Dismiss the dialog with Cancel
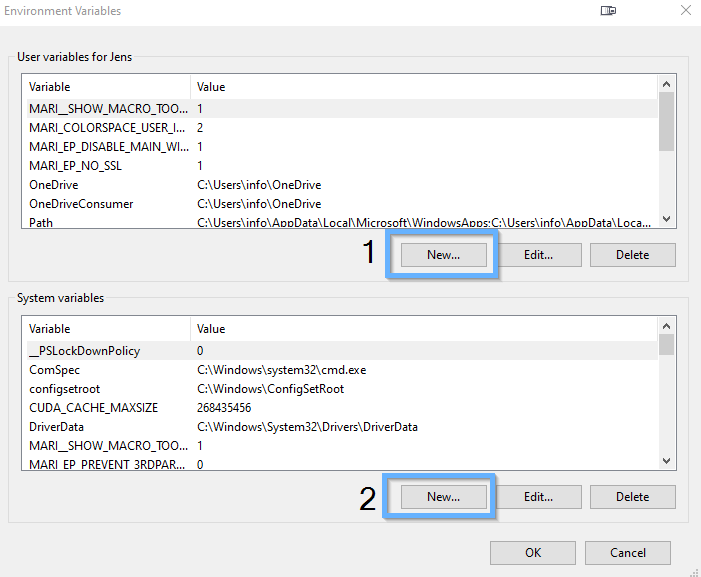The width and height of the screenshot is (701, 577). (627, 552)
